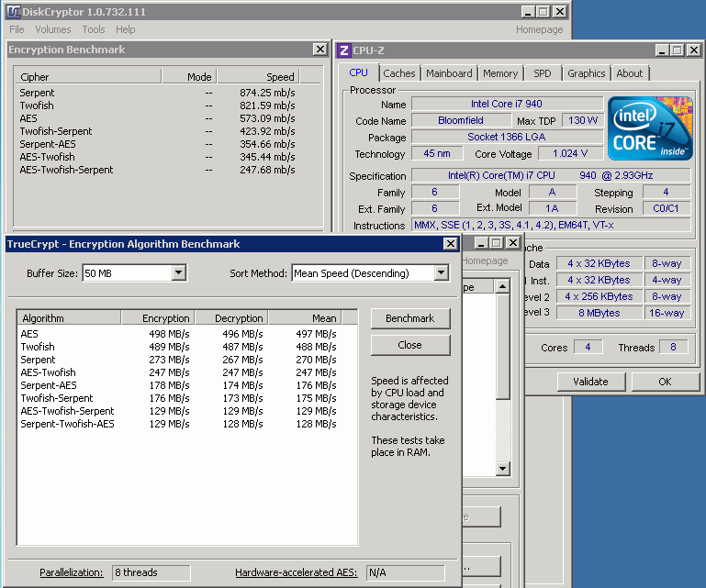This screenshot has height=588, width=706.
Task: Click the Hardware-accelerated AES N/A field
Action: coord(405,572)
